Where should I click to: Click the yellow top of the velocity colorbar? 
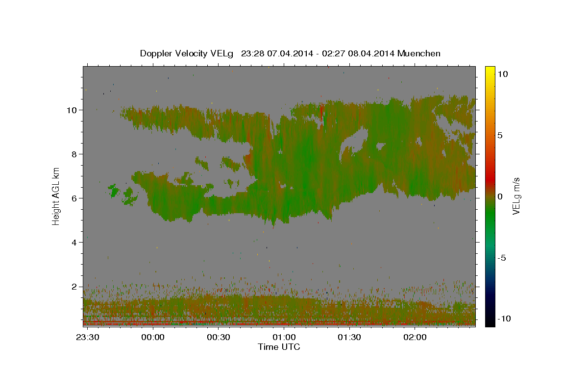[x=490, y=71]
